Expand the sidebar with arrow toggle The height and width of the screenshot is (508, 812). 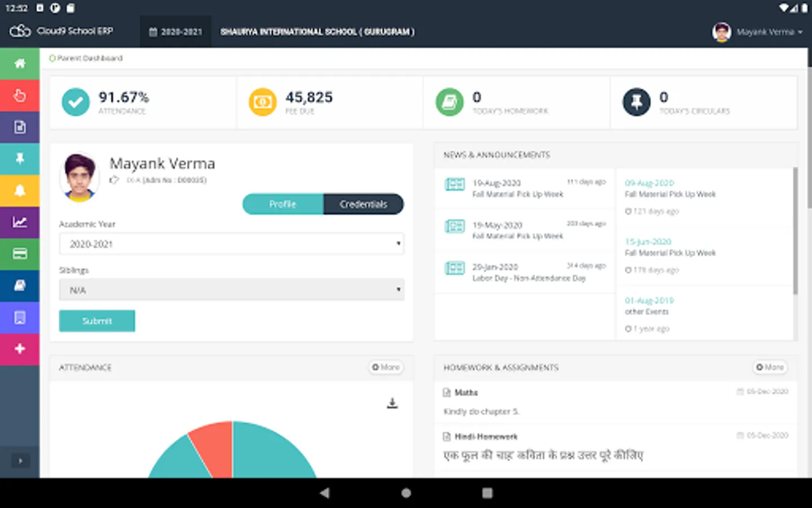click(20, 461)
